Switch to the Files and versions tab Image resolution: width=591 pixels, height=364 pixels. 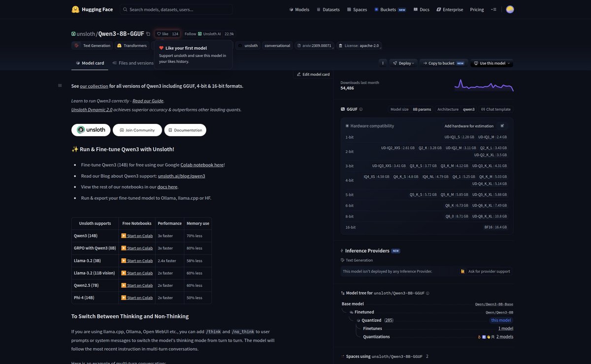[x=133, y=63]
